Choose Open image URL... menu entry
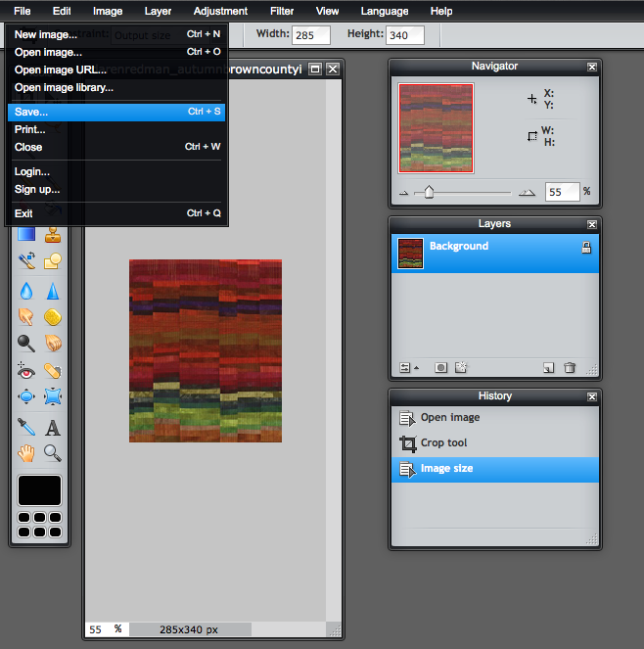Viewport: 644px width, 649px height. (116, 70)
